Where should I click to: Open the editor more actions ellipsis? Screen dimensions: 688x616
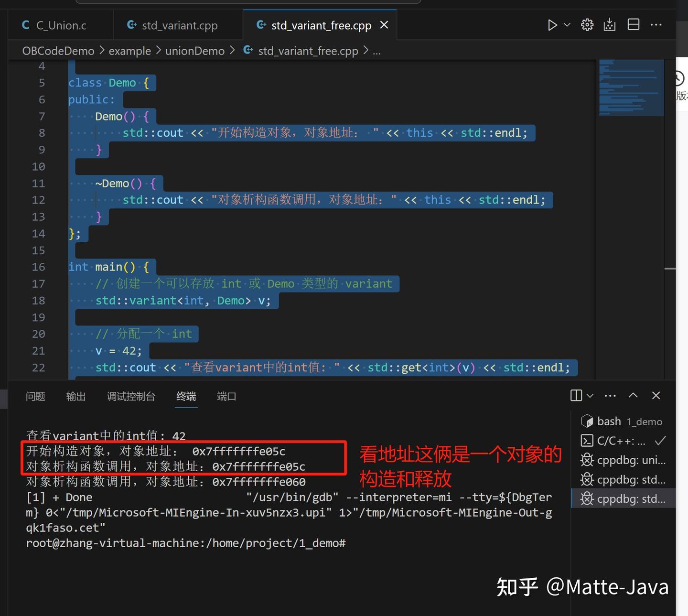[657, 24]
